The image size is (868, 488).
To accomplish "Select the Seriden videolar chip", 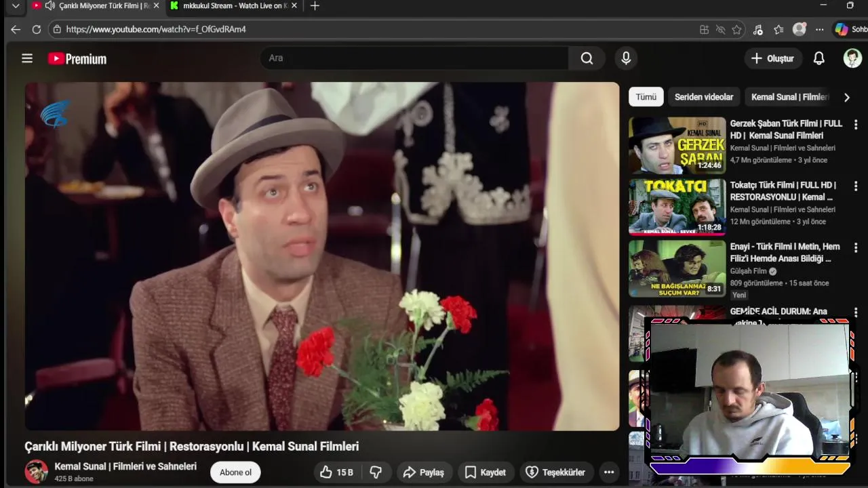I will (x=704, y=97).
